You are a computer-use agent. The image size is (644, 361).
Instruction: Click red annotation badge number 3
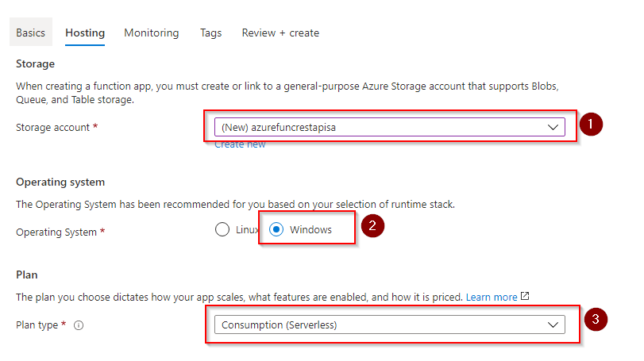coord(596,319)
